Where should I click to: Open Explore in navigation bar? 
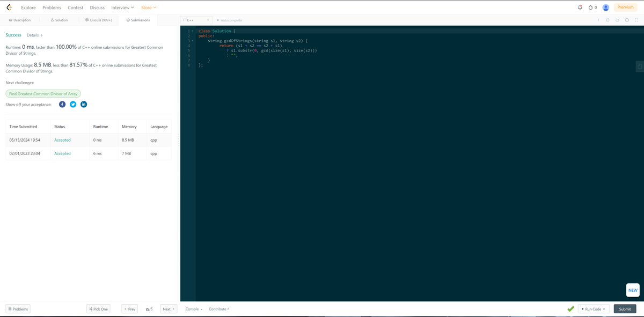tap(28, 8)
